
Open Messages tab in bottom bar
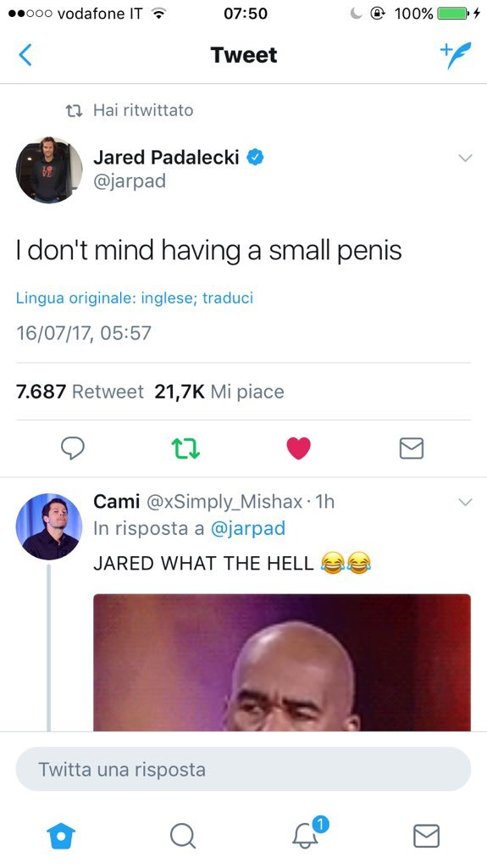427,835
